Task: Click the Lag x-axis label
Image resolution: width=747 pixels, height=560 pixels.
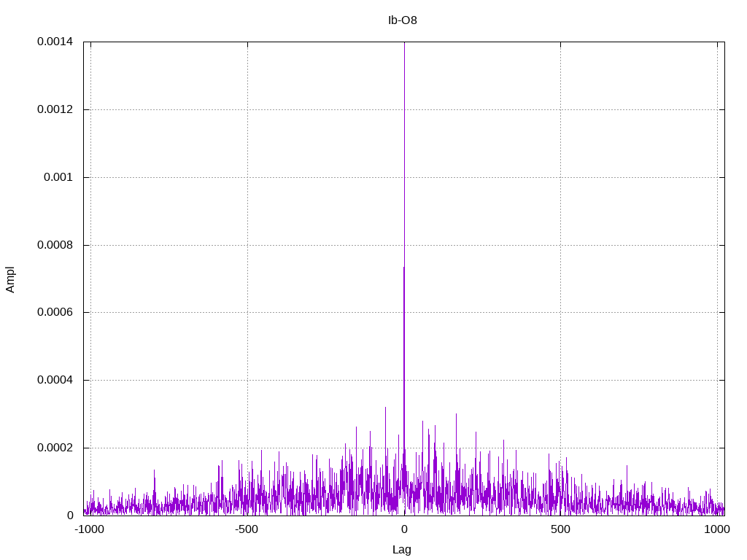Action: click(402, 550)
